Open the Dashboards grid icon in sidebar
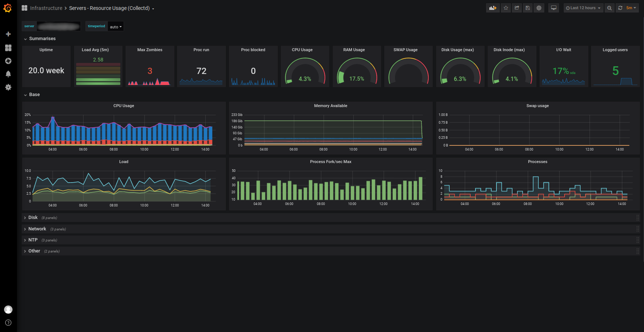Image resolution: width=644 pixels, height=332 pixels. coord(8,48)
